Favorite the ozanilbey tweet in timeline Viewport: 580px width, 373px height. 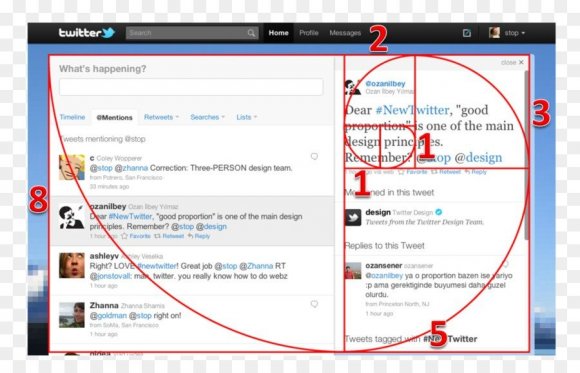(136, 236)
